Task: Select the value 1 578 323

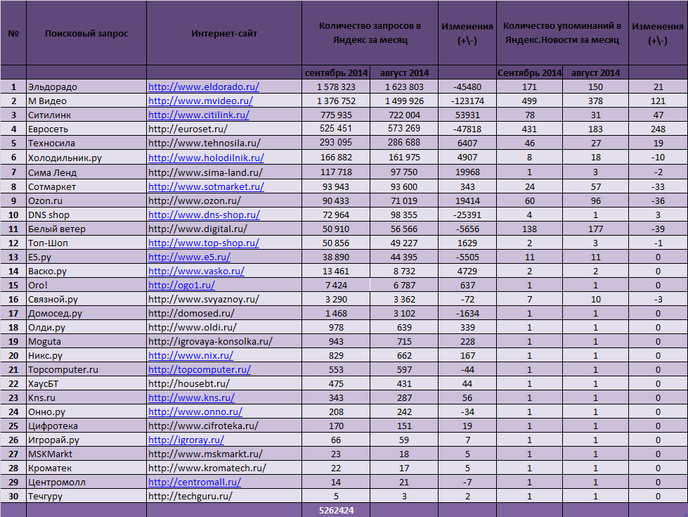Action: pos(336,87)
